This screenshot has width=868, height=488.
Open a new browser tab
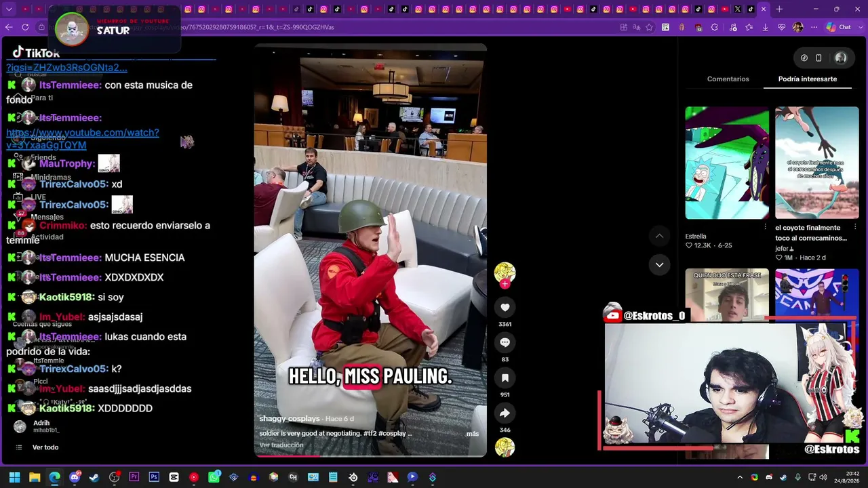coord(779,9)
